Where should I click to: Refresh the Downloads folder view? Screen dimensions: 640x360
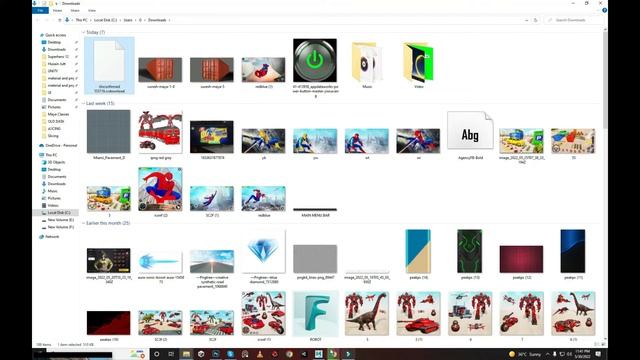pos(536,20)
